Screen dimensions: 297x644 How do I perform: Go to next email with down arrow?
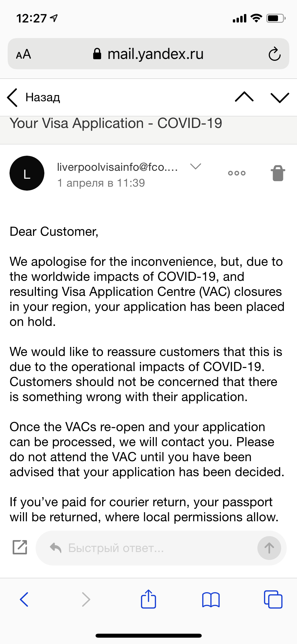coord(280,97)
